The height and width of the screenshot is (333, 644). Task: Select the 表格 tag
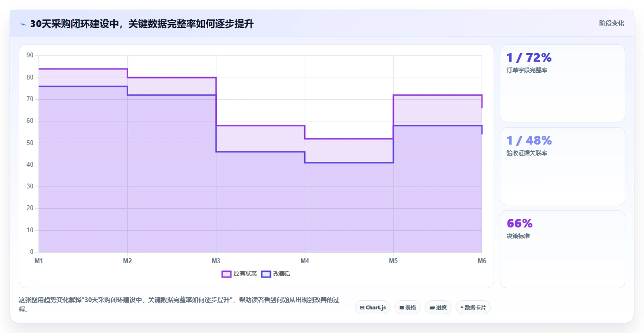pyautogui.click(x=407, y=307)
